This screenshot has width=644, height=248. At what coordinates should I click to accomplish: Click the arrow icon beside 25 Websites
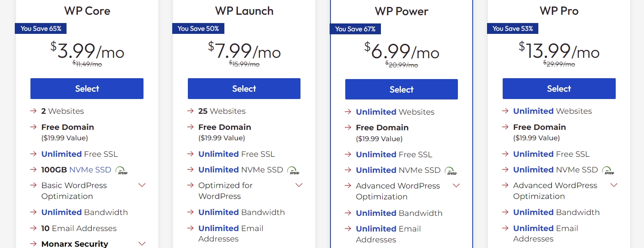coord(190,111)
